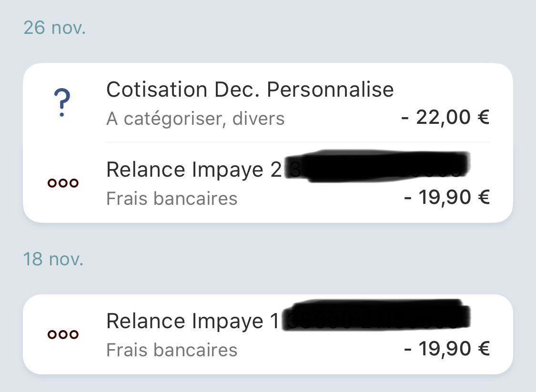536x392 pixels.
Task: Tap the three-circles icon beside Relance Impaye 1
Action: pyautogui.click(x=63, y=334)
